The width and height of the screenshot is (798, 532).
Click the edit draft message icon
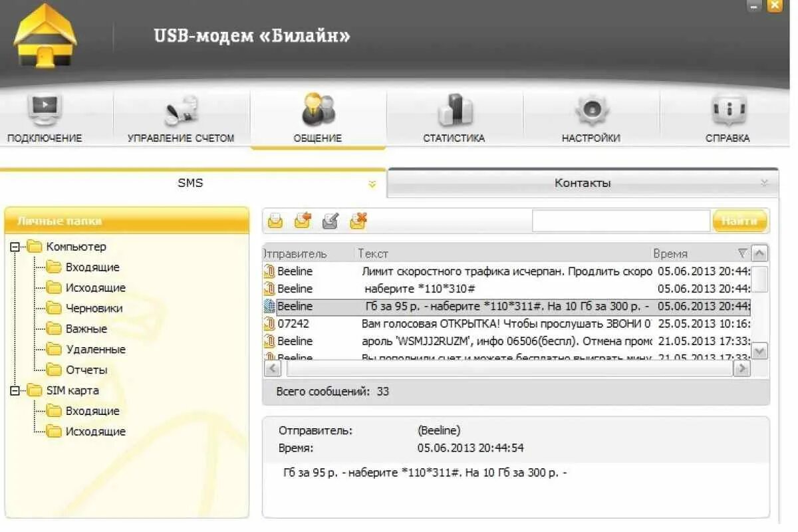pos(329,220)
